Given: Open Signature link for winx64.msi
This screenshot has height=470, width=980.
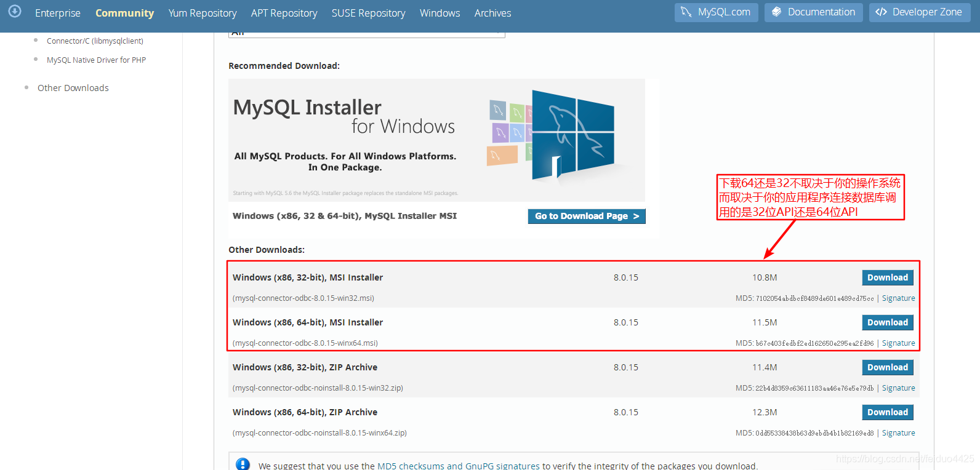Looking at the screenshot, I should [x=899, y=343].
